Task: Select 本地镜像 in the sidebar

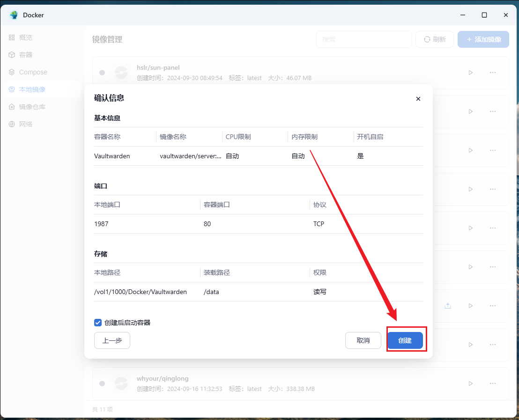Action: coord(32,89)
